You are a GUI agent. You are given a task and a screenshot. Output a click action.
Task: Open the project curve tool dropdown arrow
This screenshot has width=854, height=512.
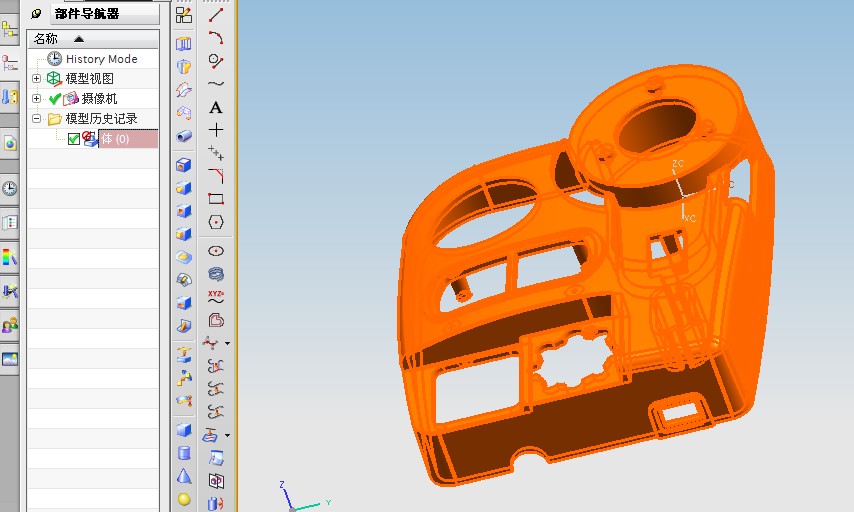(227, 435)
